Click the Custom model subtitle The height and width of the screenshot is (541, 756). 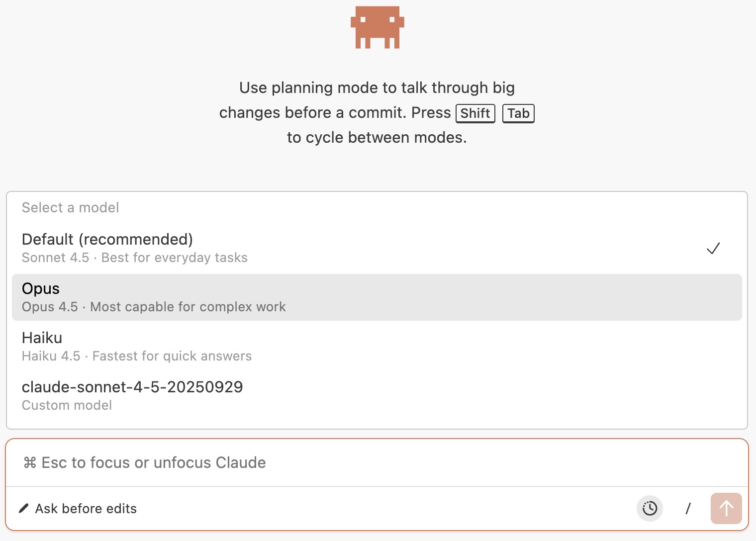(x=67, y=405)
